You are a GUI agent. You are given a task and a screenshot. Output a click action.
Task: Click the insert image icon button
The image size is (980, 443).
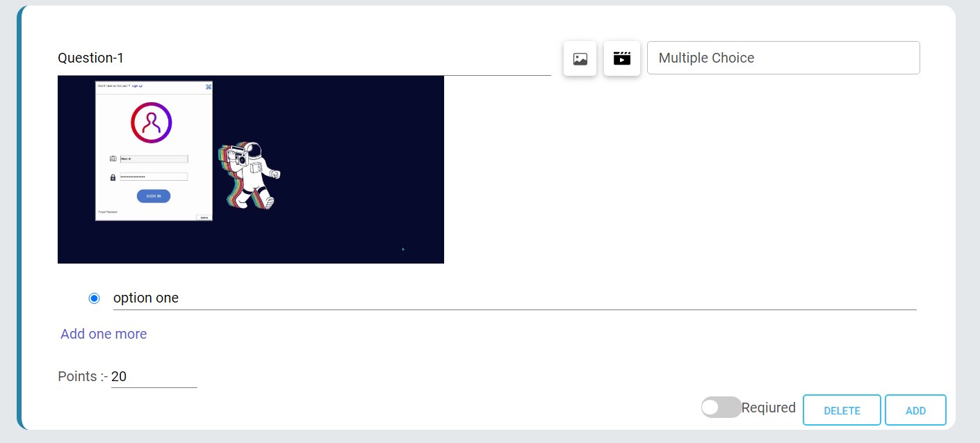click(580, 58)
